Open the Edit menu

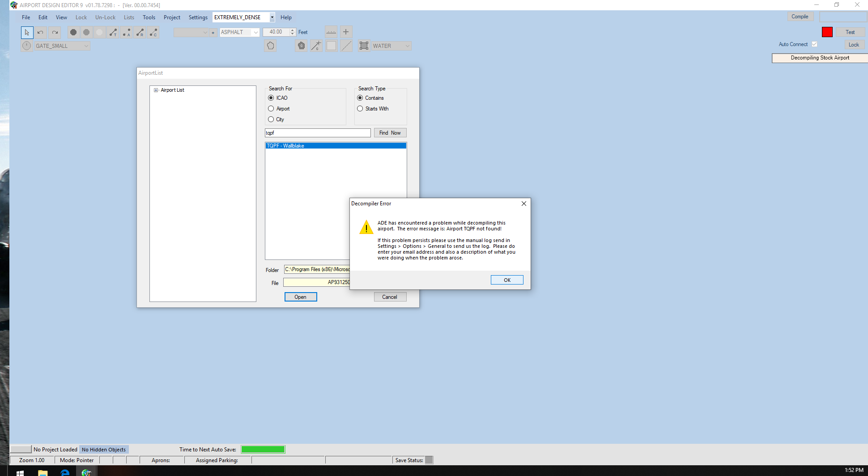[x=43, y=17]
